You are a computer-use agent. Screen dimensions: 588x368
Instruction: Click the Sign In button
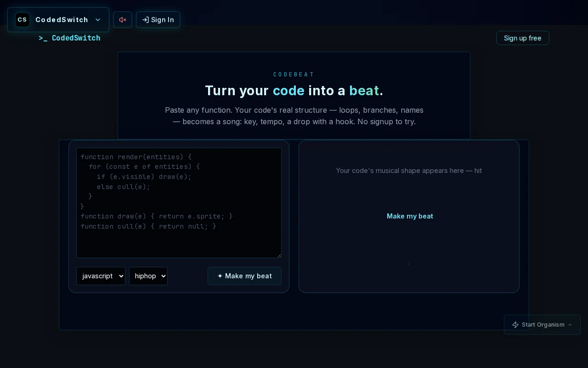pos(158,20)
